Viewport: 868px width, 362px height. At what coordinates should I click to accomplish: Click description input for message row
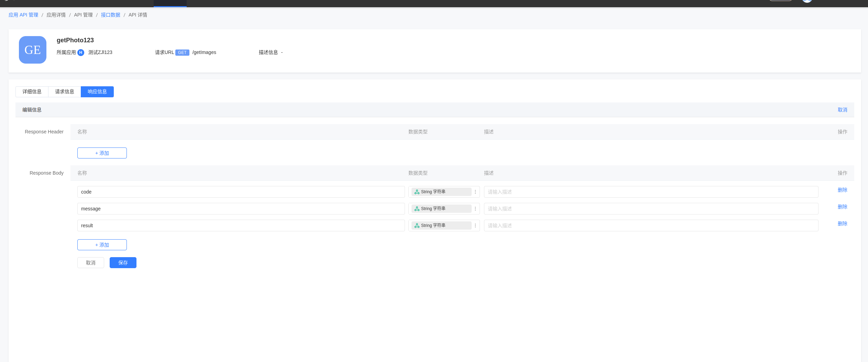651,209
